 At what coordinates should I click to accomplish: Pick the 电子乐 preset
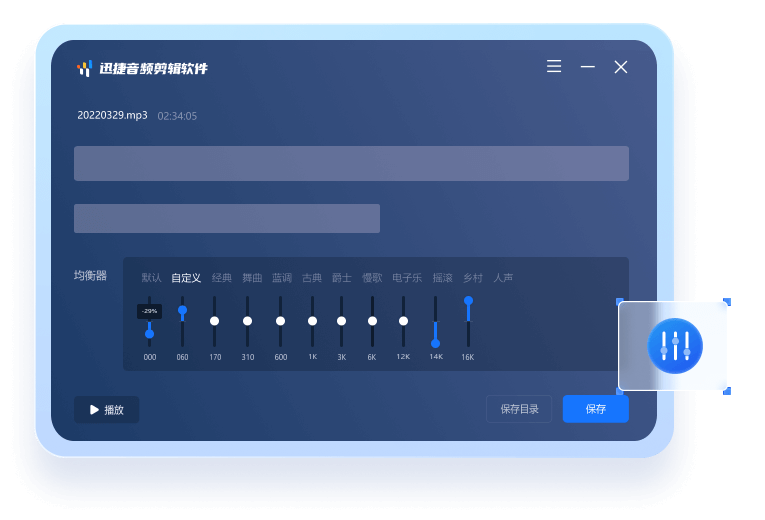click(x=406, y=278)
